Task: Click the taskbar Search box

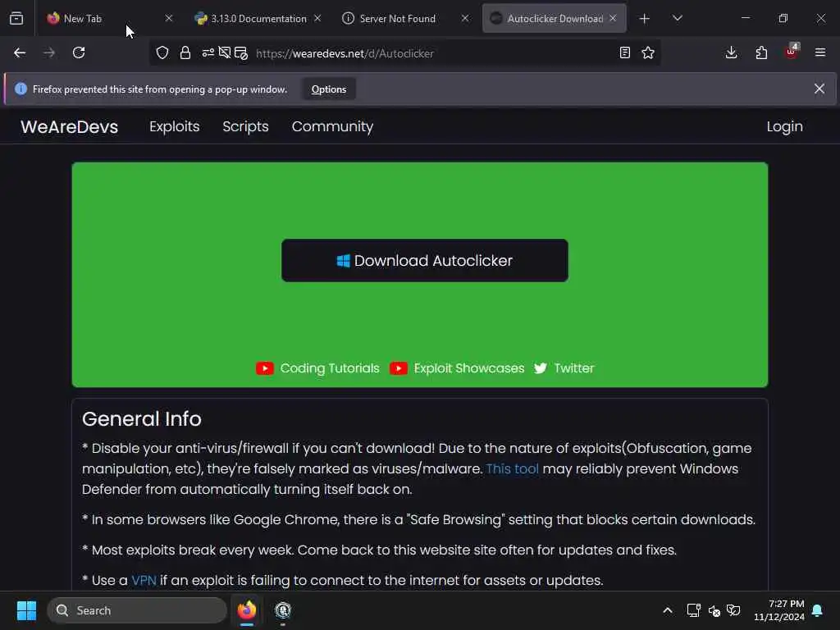Action: coord(137,610)
